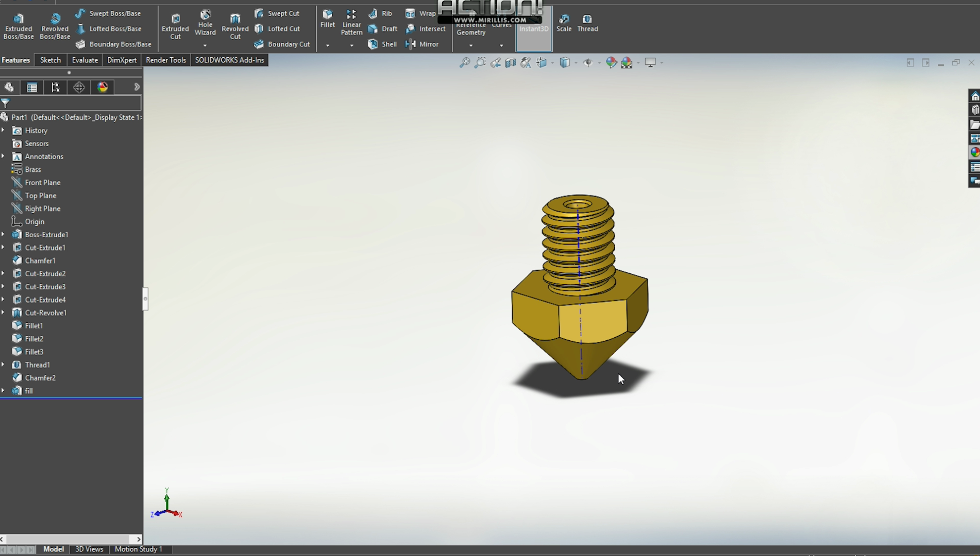
Task: Expand the History folder
Action: tap(3, 130)
